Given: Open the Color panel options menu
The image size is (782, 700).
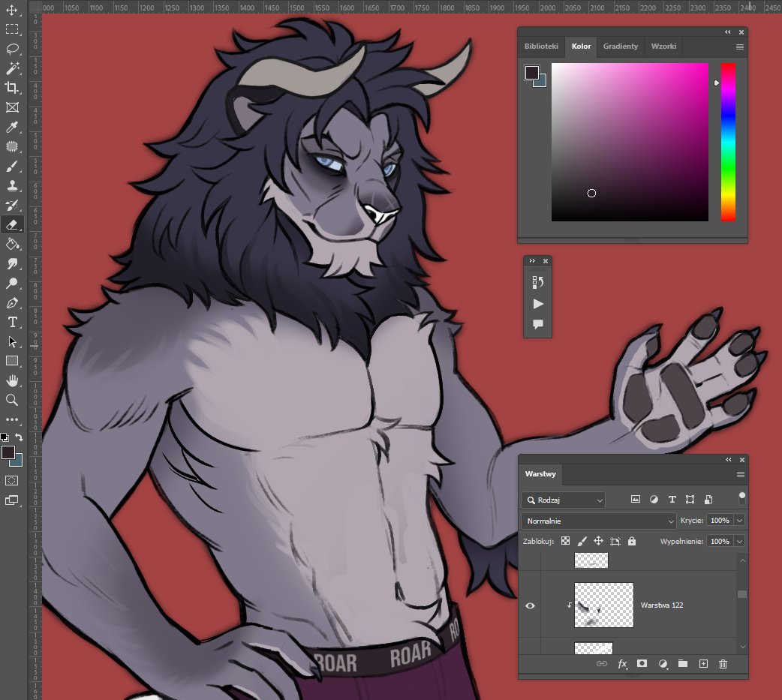Looking at the screenshot, I should click(740, 47).
